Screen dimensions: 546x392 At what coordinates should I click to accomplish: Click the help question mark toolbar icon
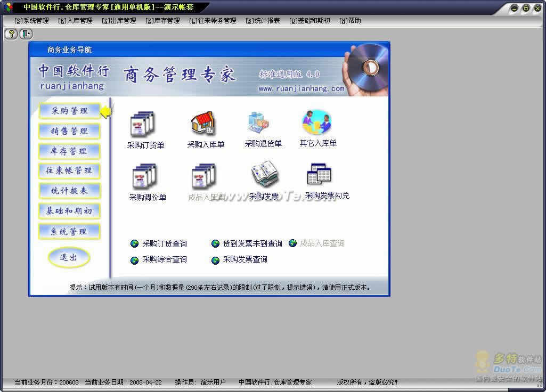point(12,34)
